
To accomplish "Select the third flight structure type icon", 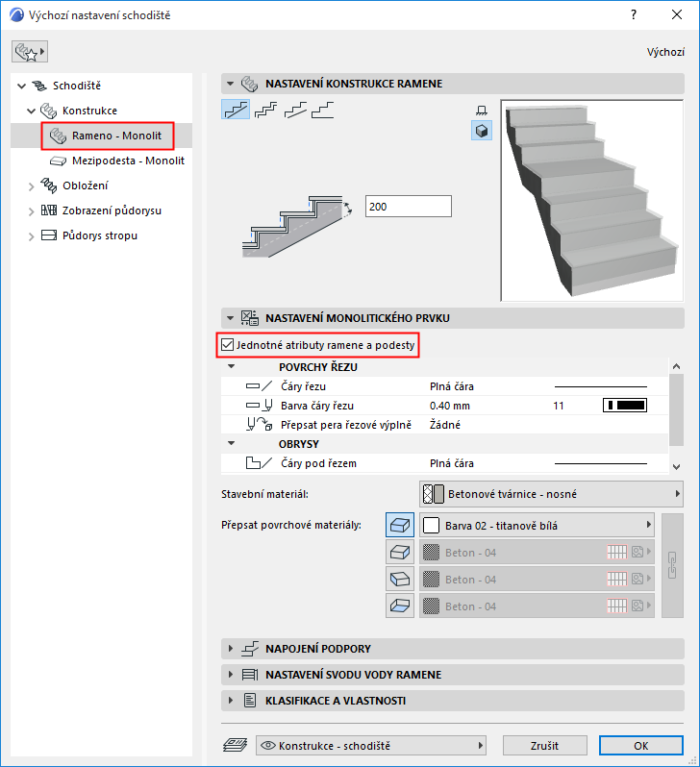I will click(x=295, y=110).
